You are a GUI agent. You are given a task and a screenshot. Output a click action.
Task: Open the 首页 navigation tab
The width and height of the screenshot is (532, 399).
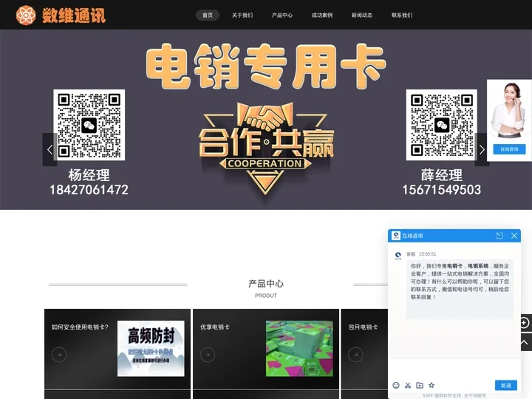click(x=208, y=16)
